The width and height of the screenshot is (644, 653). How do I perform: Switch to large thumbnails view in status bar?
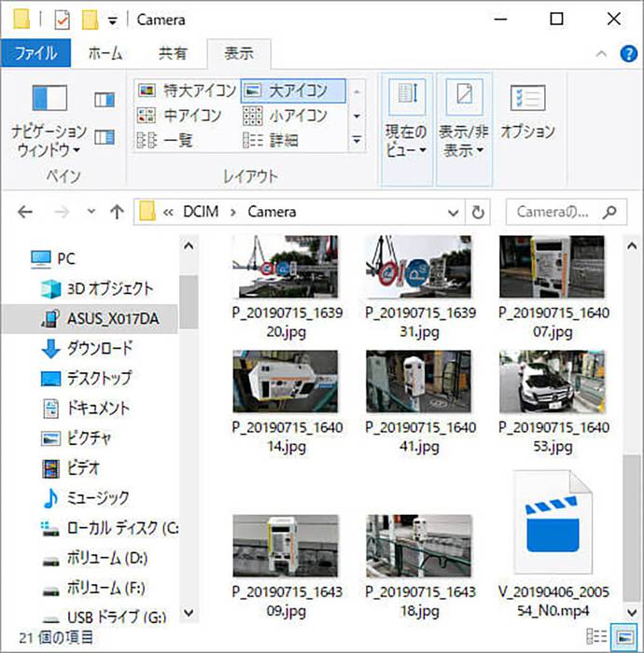623,636
